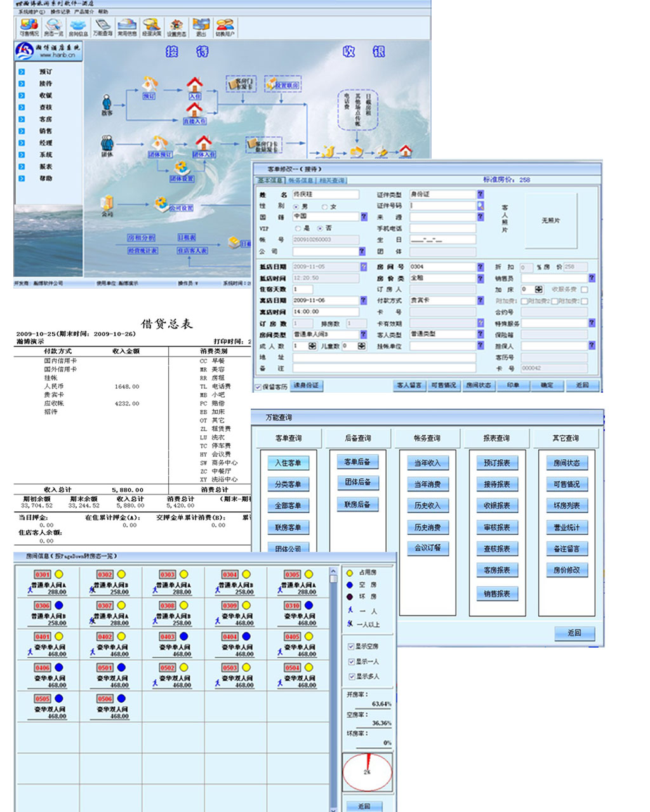Open the 公司设置 icon
Image resolution: width=650 pixels, height=812 pixels.
click(173, 205)
